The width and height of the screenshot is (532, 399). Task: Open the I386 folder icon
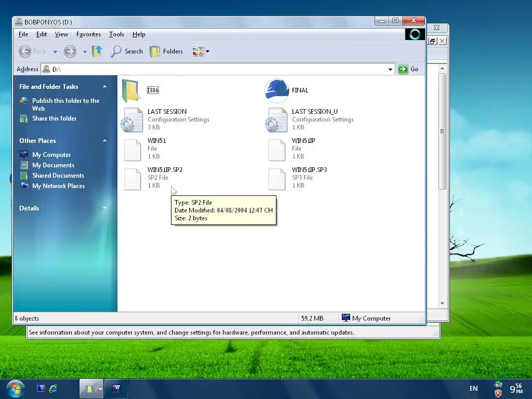point(130,90)
